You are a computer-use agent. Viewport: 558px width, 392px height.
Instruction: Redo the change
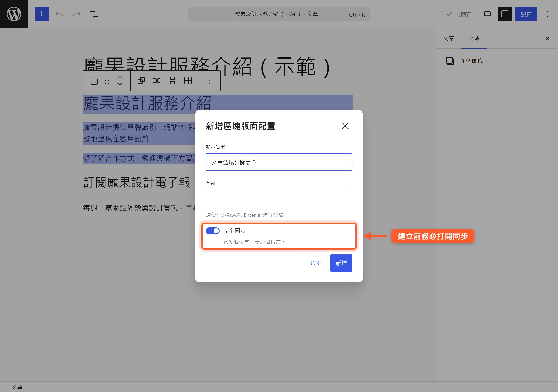tap(77, 14)
